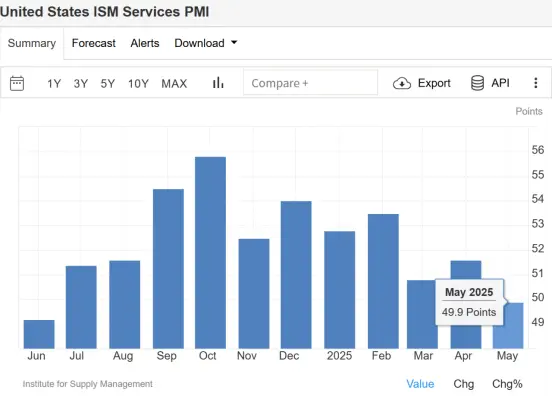
Task: Click the February bar in chart
Action: pyautogui.click(x=383, y=281)
